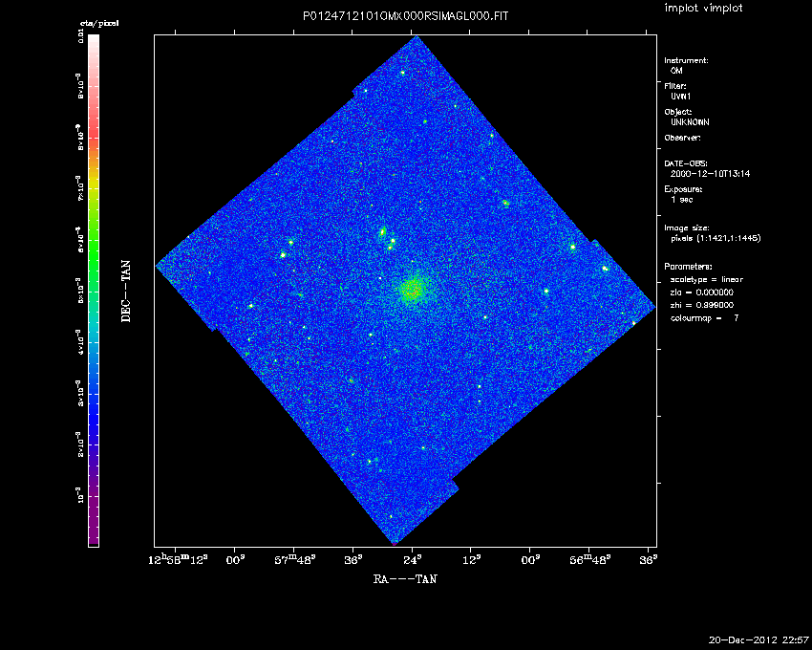Select the 2000-12-10T13:14 observation date
Image resolution: width=812 pixels, height=650 pixels.
click(702, 174)
